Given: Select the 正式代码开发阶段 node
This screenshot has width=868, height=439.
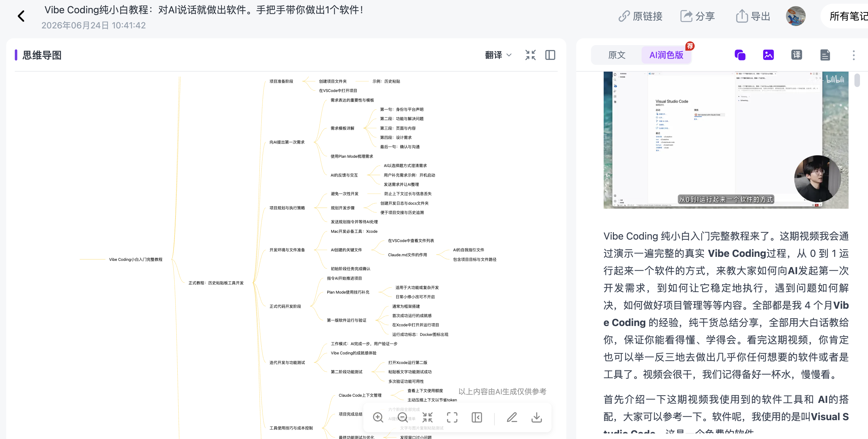Looking at the screenshot, I should (285, 306).
